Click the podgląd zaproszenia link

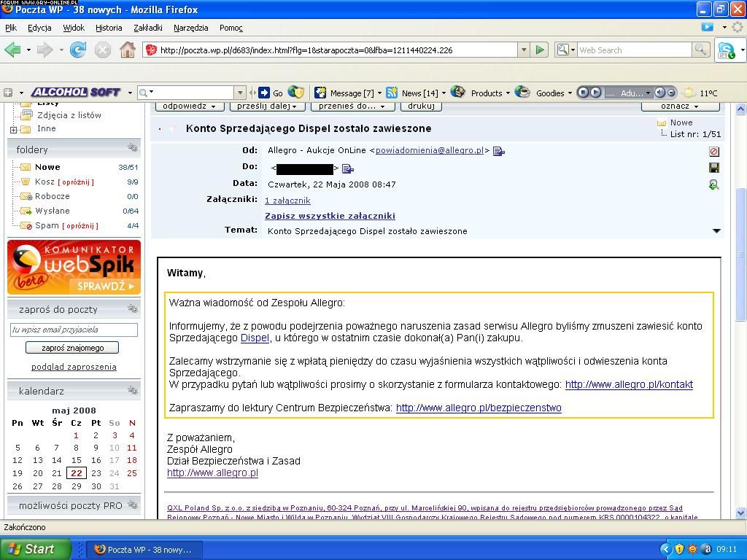click(x=74, y=367)
